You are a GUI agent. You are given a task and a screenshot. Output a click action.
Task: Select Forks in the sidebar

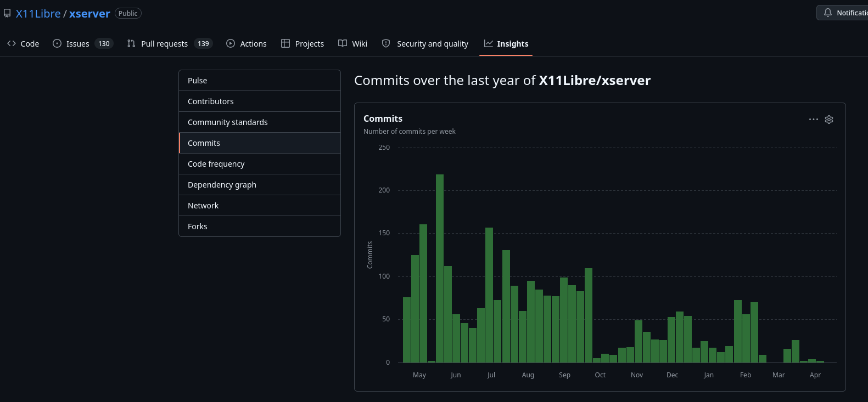[260, 227]
